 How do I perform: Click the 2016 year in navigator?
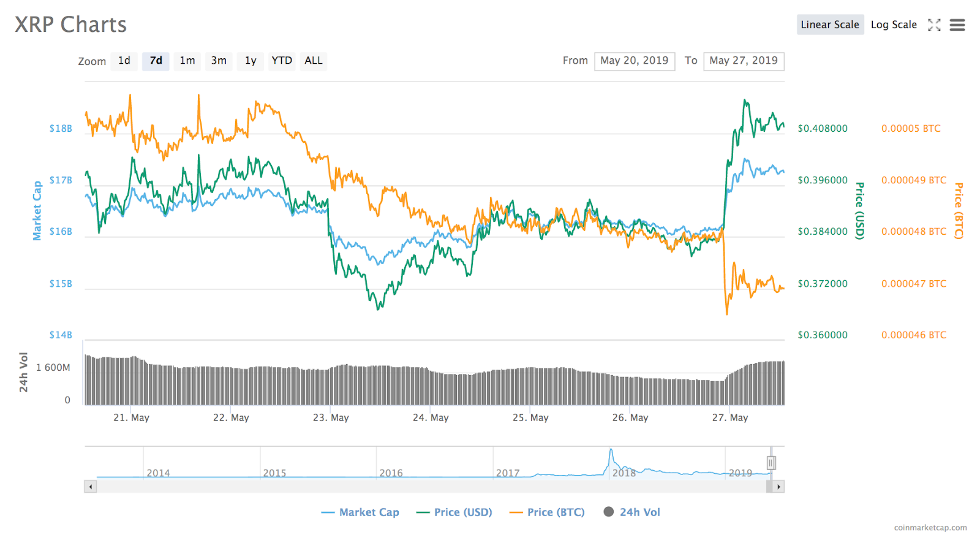click(x=391, y=473)
